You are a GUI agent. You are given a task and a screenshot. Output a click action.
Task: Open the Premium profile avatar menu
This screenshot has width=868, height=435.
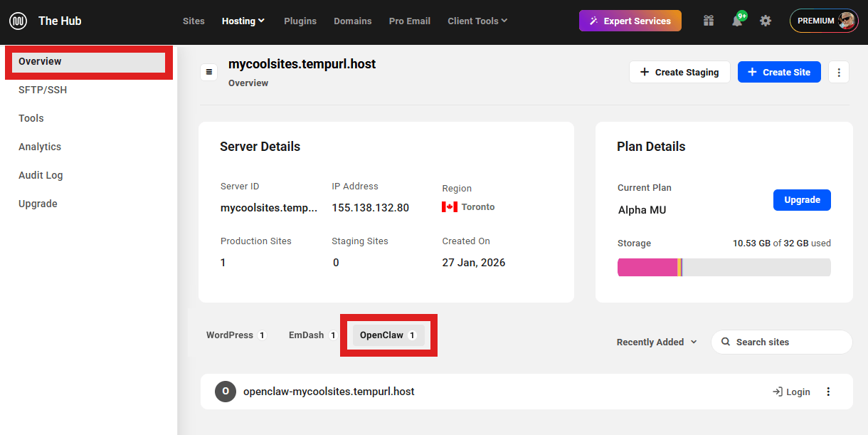(x=824, y=21)
